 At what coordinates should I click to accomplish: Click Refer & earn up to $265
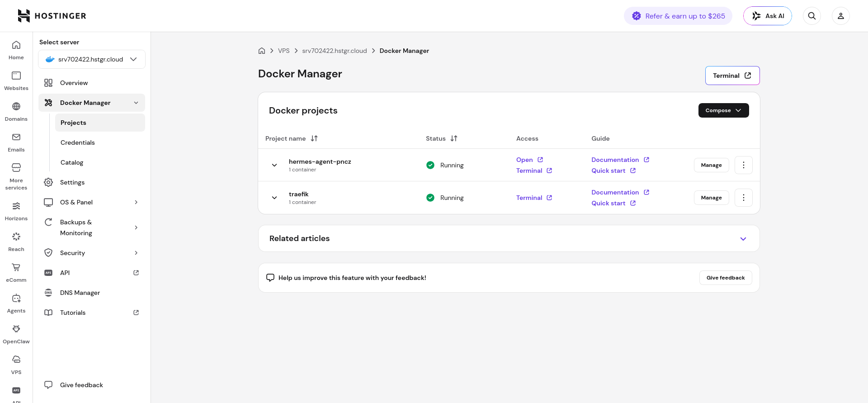[x=678, y=16]
